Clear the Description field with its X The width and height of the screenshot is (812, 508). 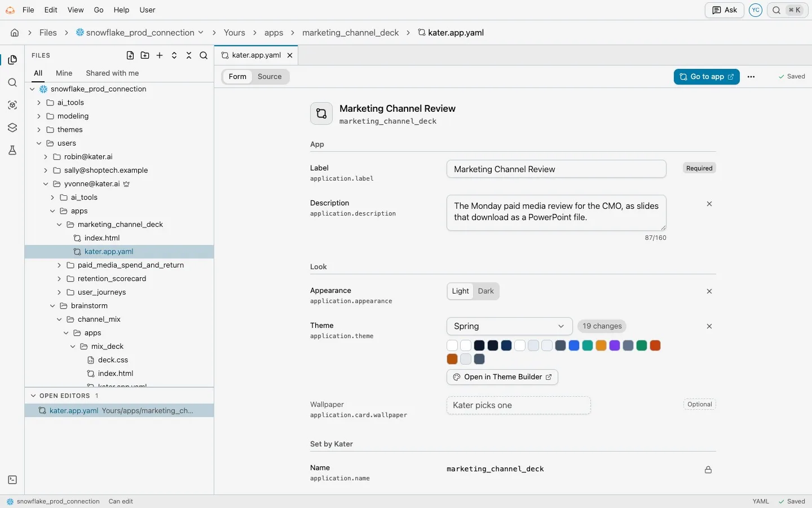tap(709, 204)
